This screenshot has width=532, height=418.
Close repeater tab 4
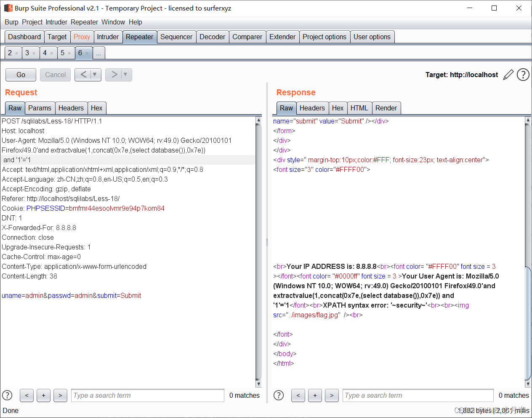click(51, 54)
